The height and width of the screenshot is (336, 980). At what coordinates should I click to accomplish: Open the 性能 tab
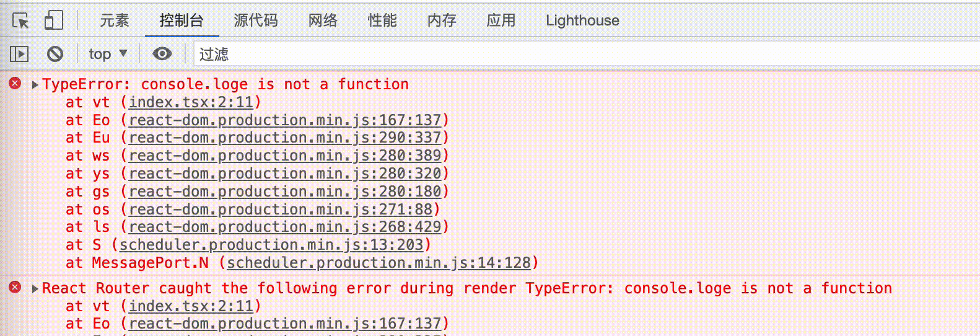click(382, 20)
